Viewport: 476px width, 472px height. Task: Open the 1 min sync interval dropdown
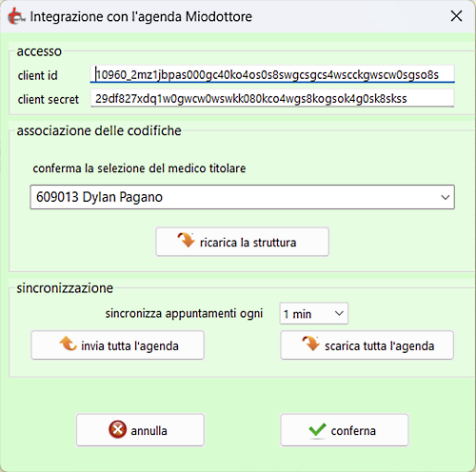[313, 314]
